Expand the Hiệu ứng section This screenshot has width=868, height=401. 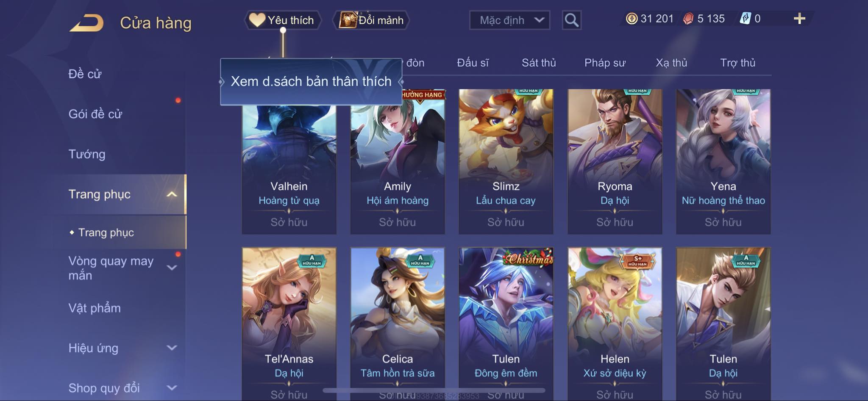172,348
